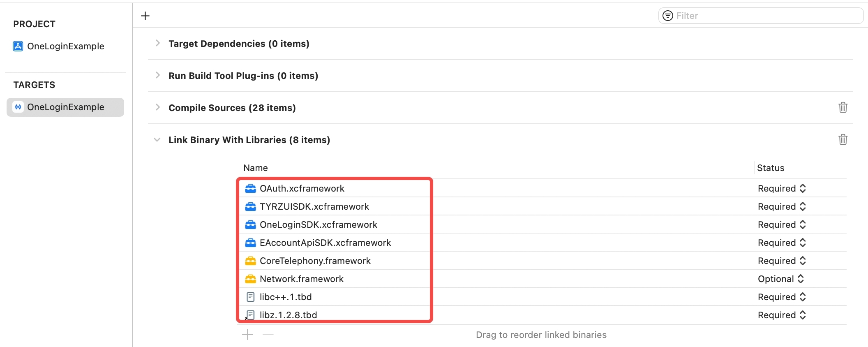Open status dropdown for EAccountApiSDK.xcframework
Screen dimensions: 868x347
(x=782, y=243)
